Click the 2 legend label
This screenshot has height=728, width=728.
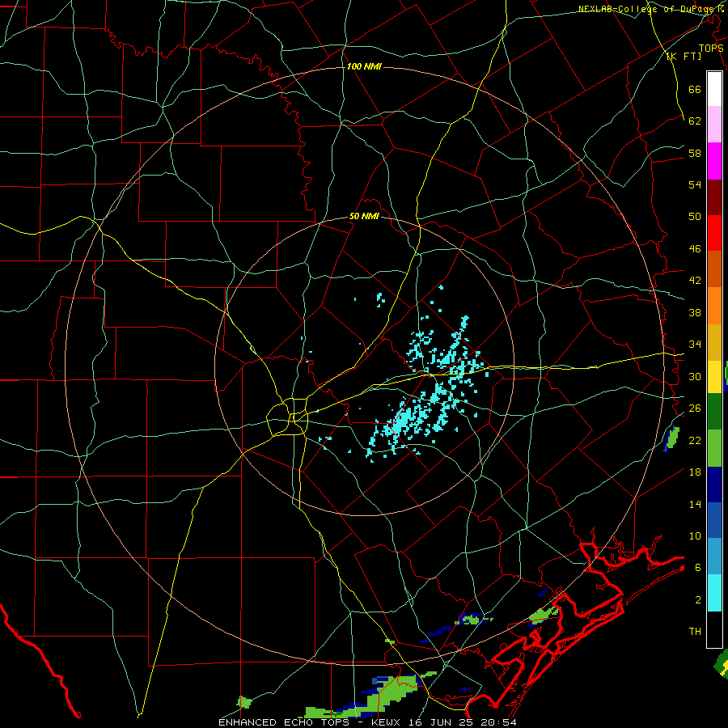tap(697, 600)
